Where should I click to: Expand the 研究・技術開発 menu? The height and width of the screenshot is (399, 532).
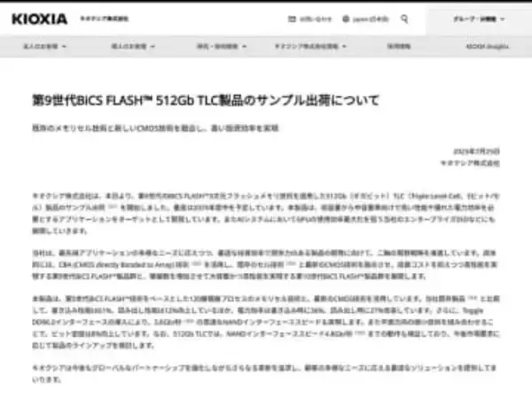click(222, 46)
